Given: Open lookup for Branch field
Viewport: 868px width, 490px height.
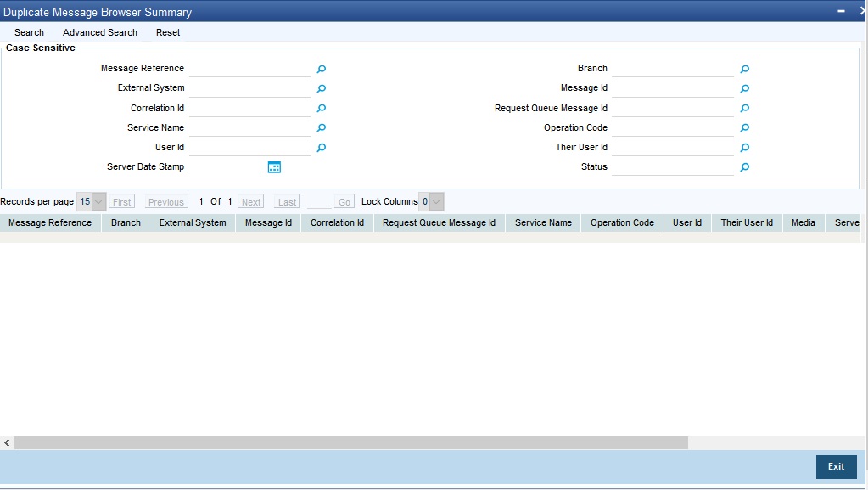Looking at the screenshot, I should [745, 69].
